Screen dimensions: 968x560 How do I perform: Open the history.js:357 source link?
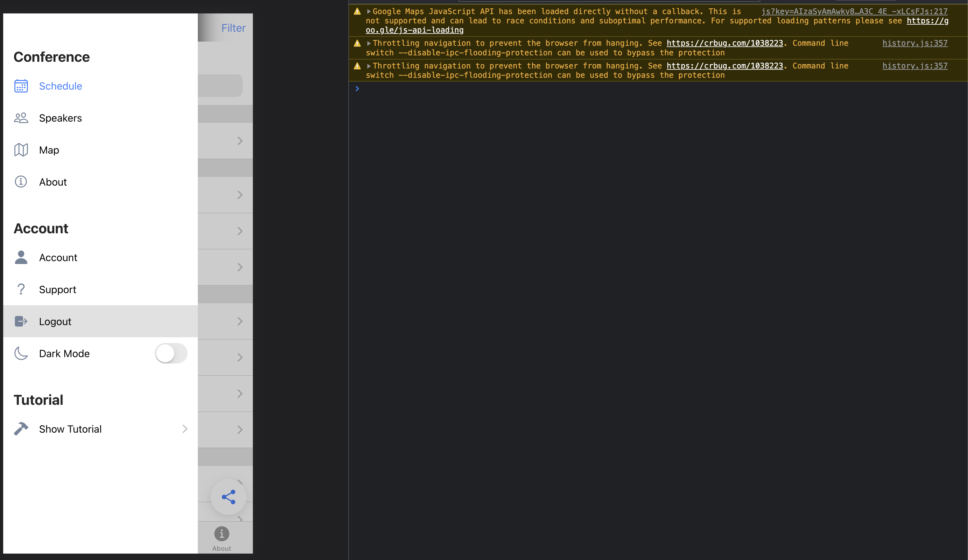915,43
